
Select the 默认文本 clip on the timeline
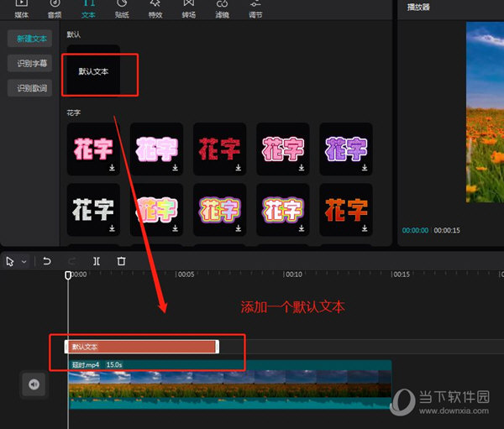click(x=141, y=347)
